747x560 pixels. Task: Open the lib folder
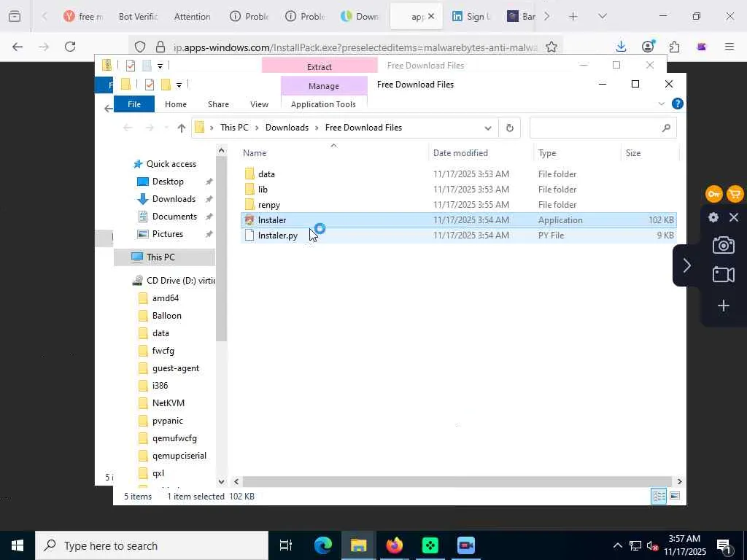[x=262, y=190]
